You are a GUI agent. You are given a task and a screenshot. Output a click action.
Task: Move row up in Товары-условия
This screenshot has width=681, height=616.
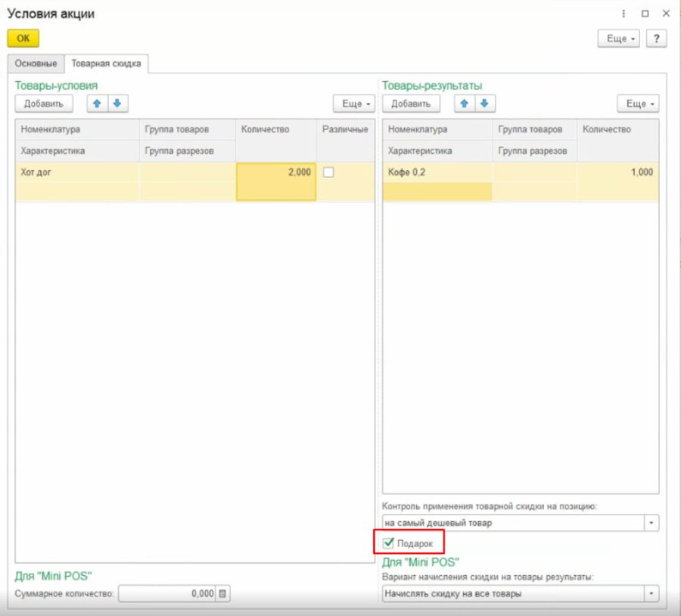[x=98, y=104]
